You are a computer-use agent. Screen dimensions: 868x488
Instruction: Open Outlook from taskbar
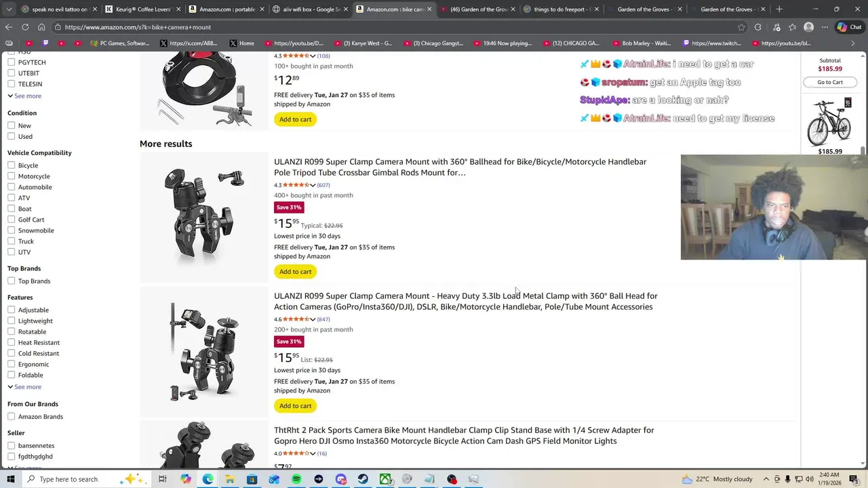point(274,479)
